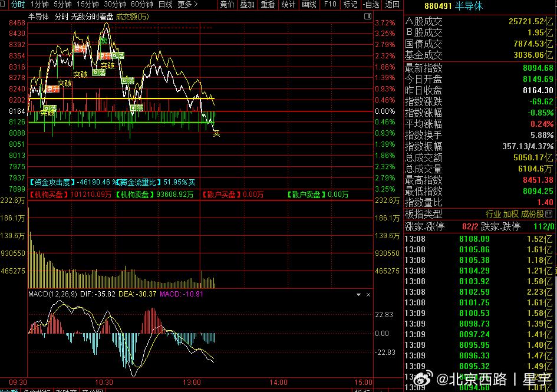Click the 重播 replay button
The image size is (557, 392).
(268, 4)
